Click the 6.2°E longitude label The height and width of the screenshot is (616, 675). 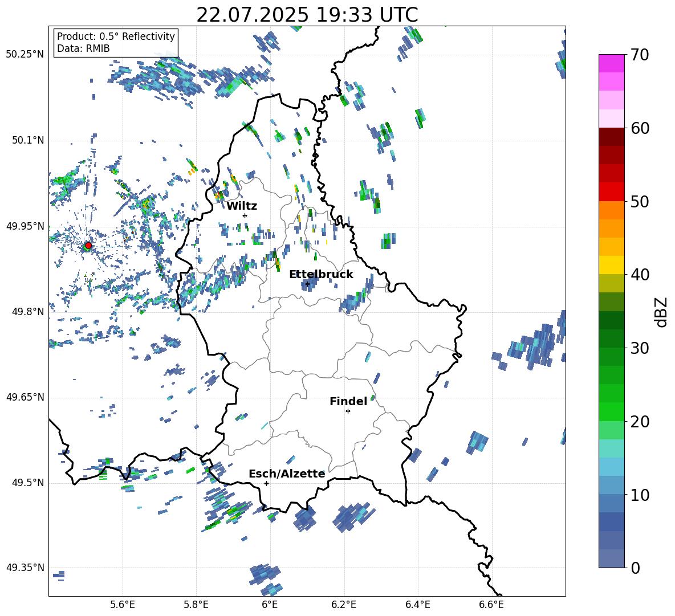(344, 605)
